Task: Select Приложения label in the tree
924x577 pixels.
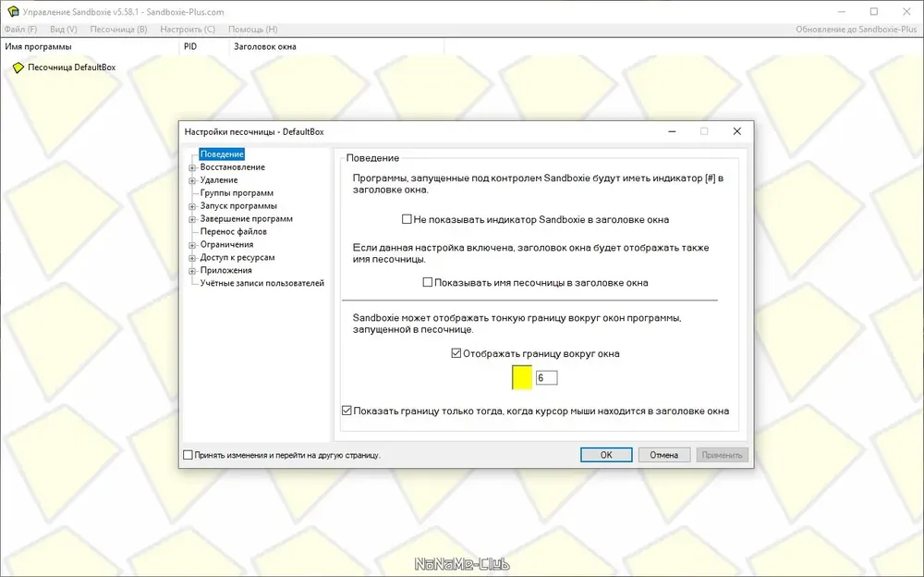Action: [x=225, y=270]
